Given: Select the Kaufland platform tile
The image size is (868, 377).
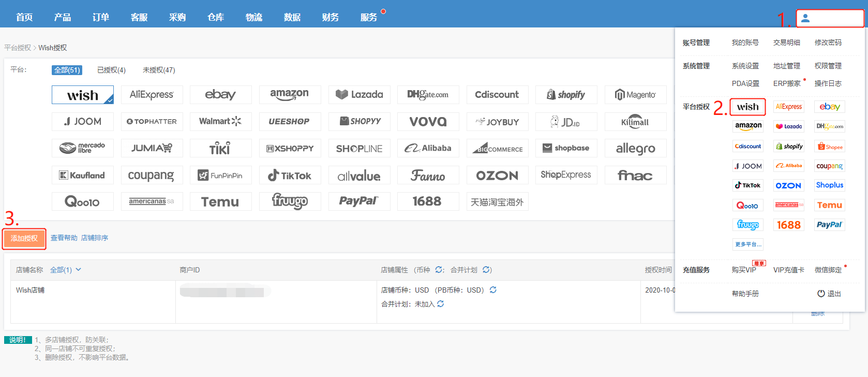Looking at the screenshot, I should pos(83,175).
